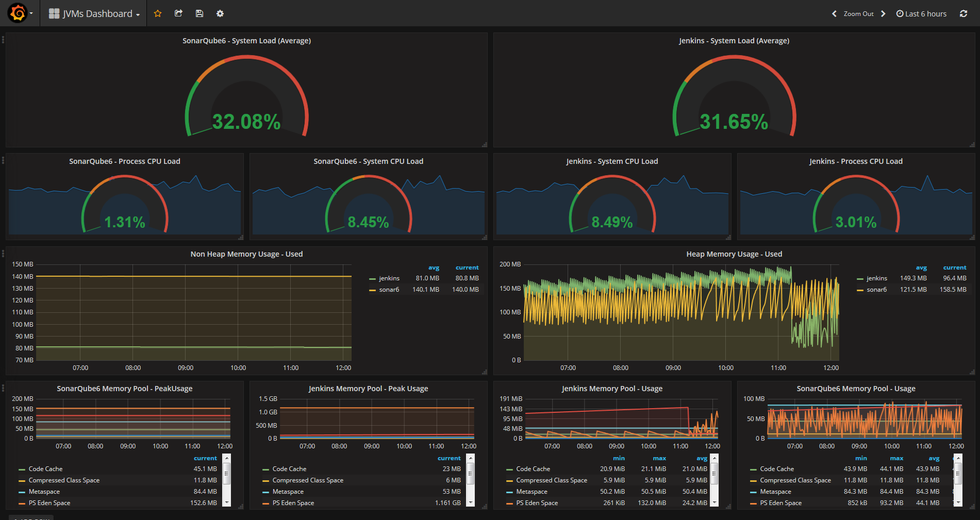Open SonarQube6 - System CPU Load panel menu
This screenshot has width=980, height=520.
[x=368, y=161]
